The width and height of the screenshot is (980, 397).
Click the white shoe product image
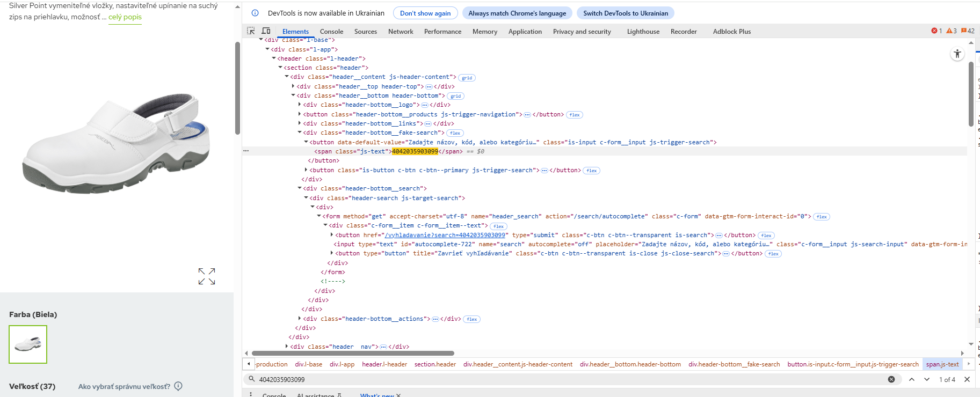[115, 144]
